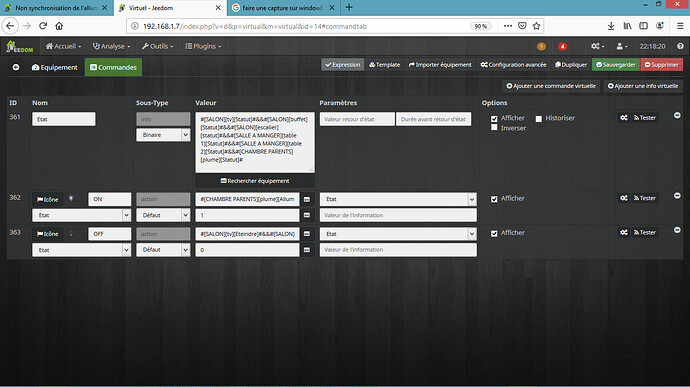Screen dimensions: 690x387
Task: Open the Défaut dropdown for command 363
Action: [x=163, y=250]
